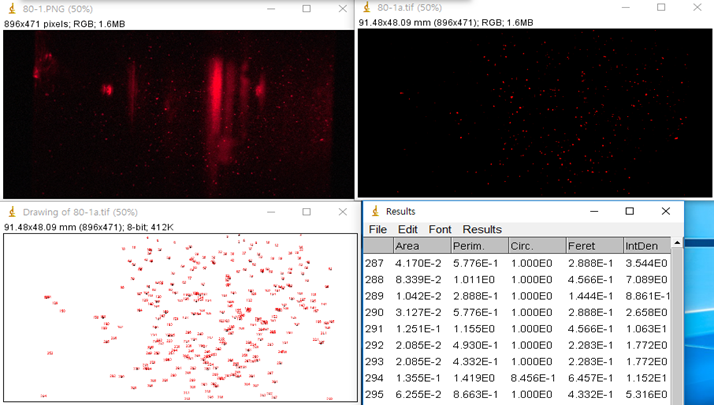Click the Circ. column header
The width and height of the screenshot is (714, 405).
(537, 246)
